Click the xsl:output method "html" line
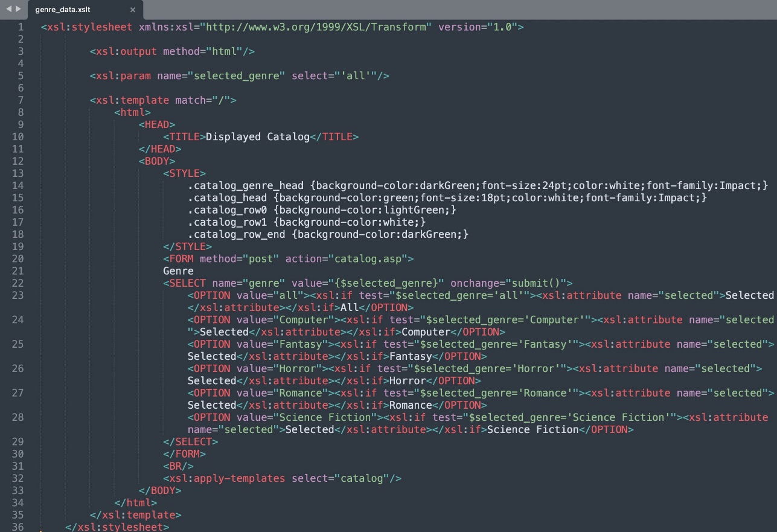The height and width of the screenshot is (532, 777). click(172, 51)
